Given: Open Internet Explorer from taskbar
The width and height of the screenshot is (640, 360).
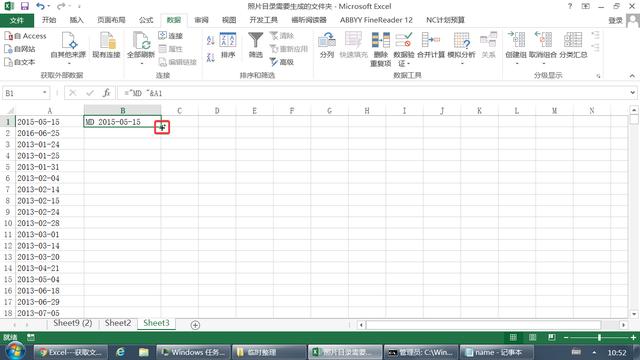Looking at the screenshot, I should tap(120, 352).
